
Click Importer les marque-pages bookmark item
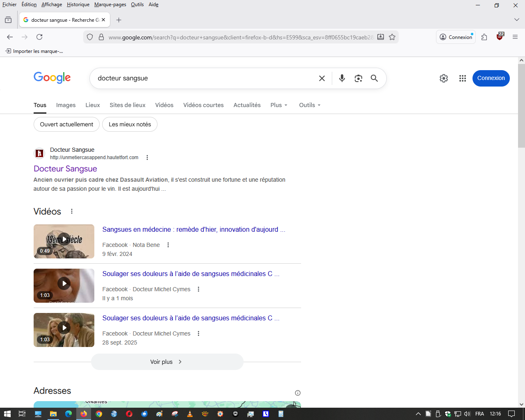point(34,51)
